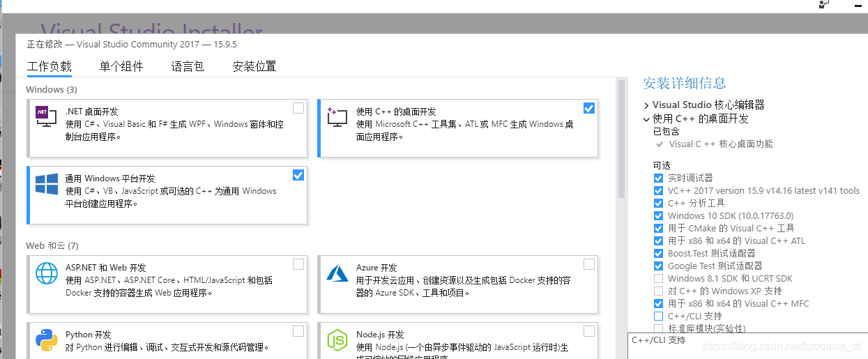Viewport: 868px width, 359px height.
Task: Click the Python 开发 card title
Action: (88, 335)
